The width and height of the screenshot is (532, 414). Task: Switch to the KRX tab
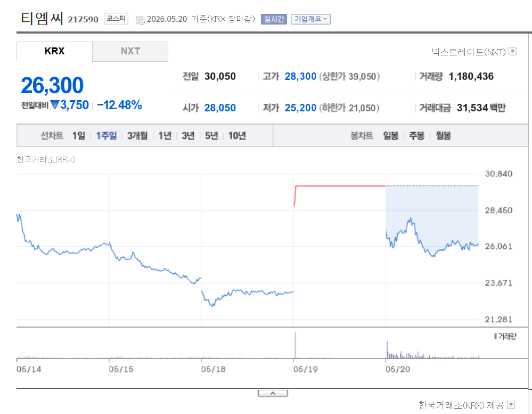pyautogui.click(x=54, y=51)
